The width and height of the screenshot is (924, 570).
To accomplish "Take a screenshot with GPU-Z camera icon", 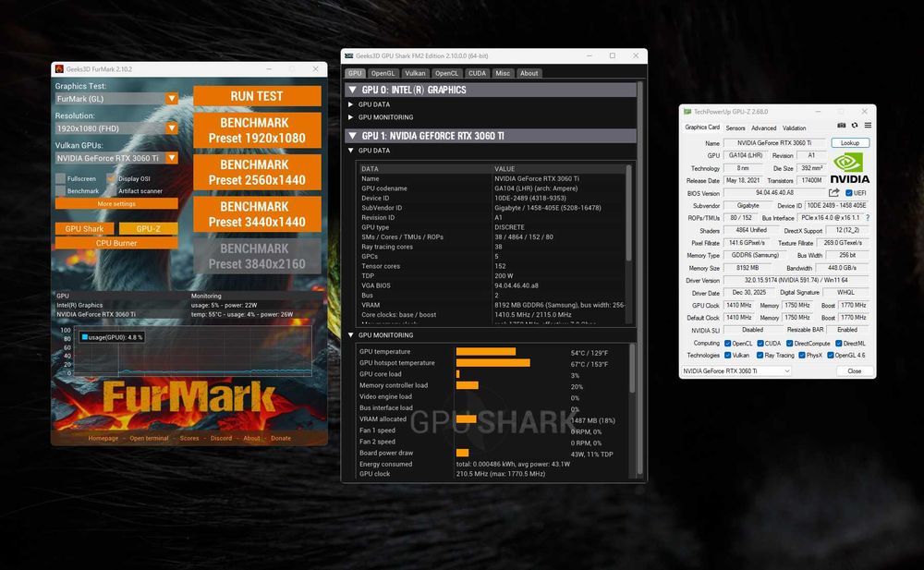I will [842, 126].
